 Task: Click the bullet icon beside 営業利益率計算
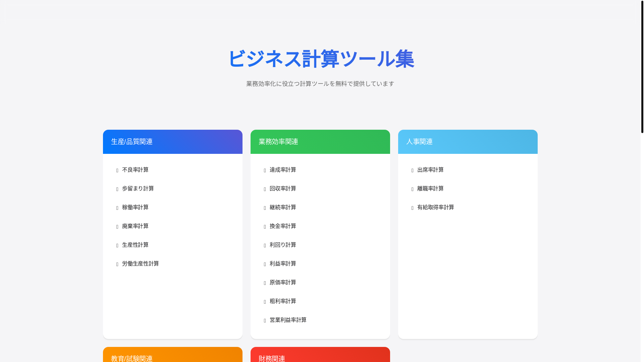(265, 321)
